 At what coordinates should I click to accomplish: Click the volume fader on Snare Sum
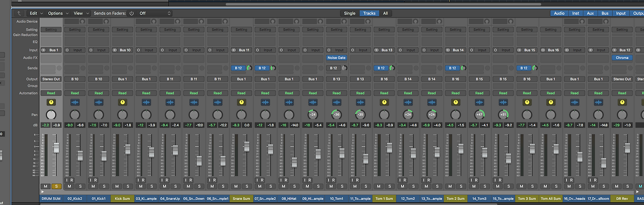click(247, 146)
